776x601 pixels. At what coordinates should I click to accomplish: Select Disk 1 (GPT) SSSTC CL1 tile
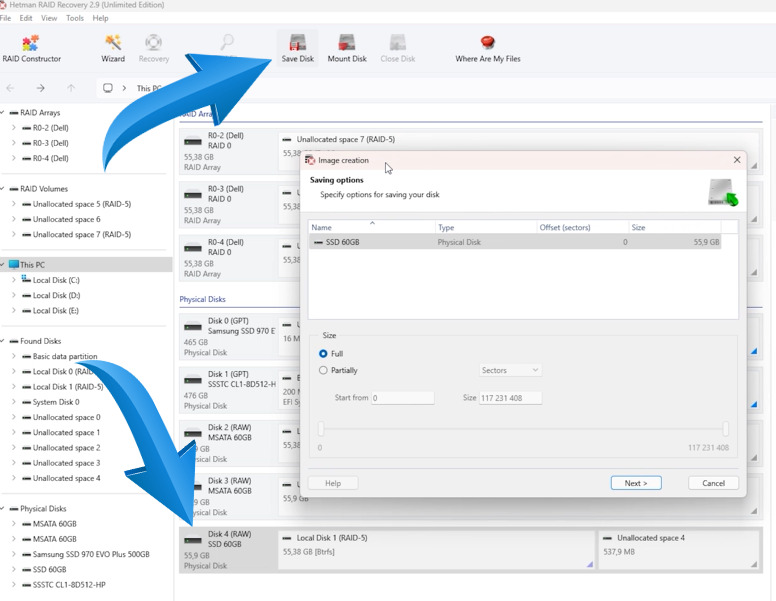227,390
